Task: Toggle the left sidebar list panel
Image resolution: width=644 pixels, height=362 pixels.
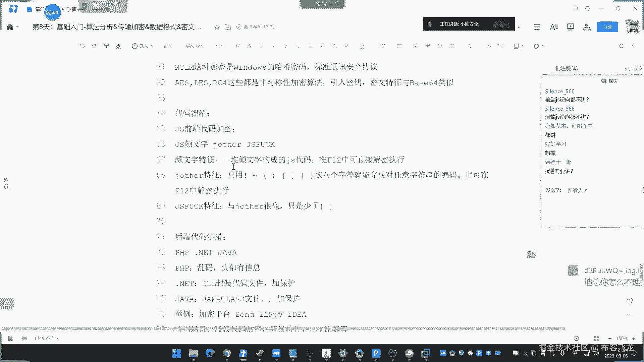Action: tap(7, 304)
